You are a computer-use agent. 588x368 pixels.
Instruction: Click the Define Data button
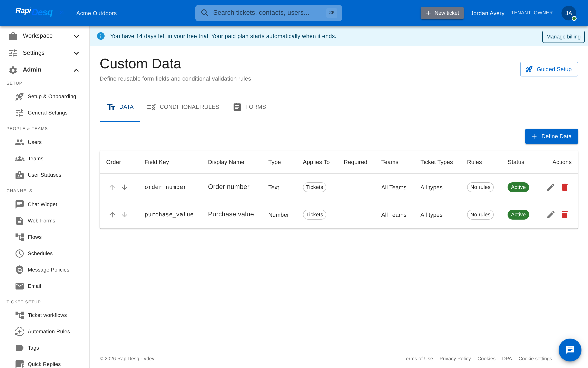(551, 136)
